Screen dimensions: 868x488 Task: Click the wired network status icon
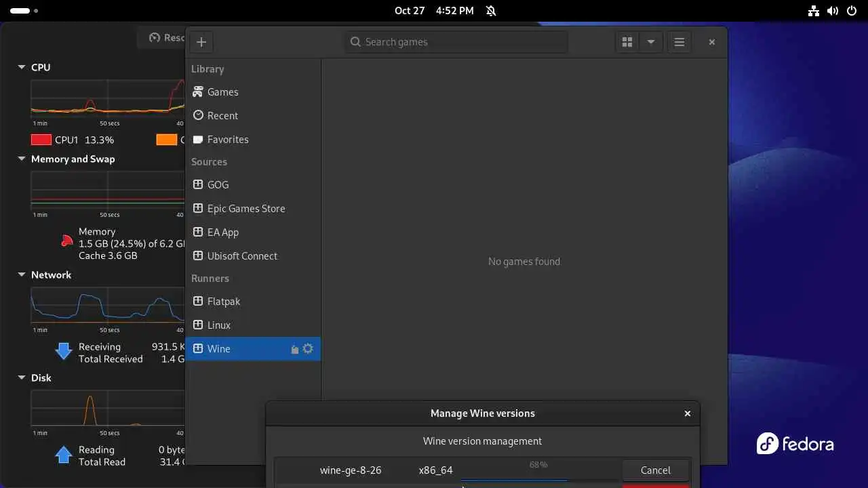[x=814, y=11]
